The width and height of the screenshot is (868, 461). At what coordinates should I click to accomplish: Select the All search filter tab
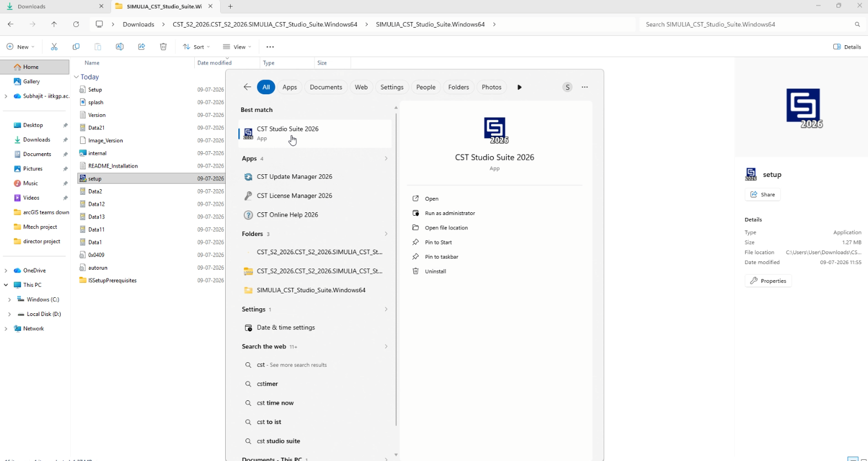coord(266,87)
